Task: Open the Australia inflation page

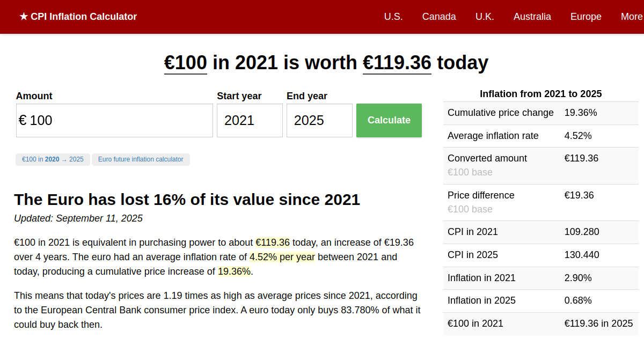Action: tap(532, 17)
